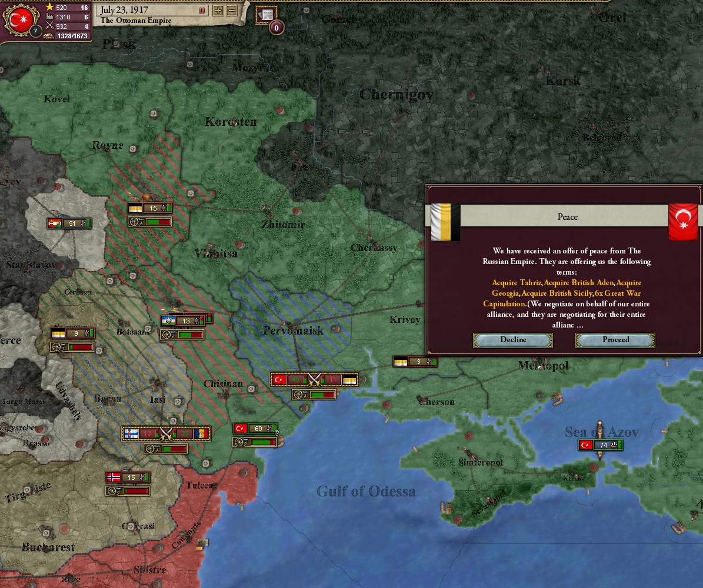This screenshot has width=703, height=588.
Task: Click the military score crossed swords icon
Action: point(50,26)
